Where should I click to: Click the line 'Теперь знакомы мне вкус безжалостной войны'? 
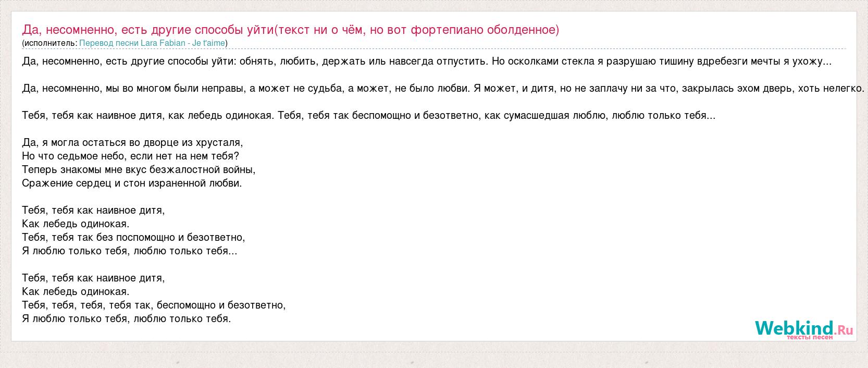[139, 169]
